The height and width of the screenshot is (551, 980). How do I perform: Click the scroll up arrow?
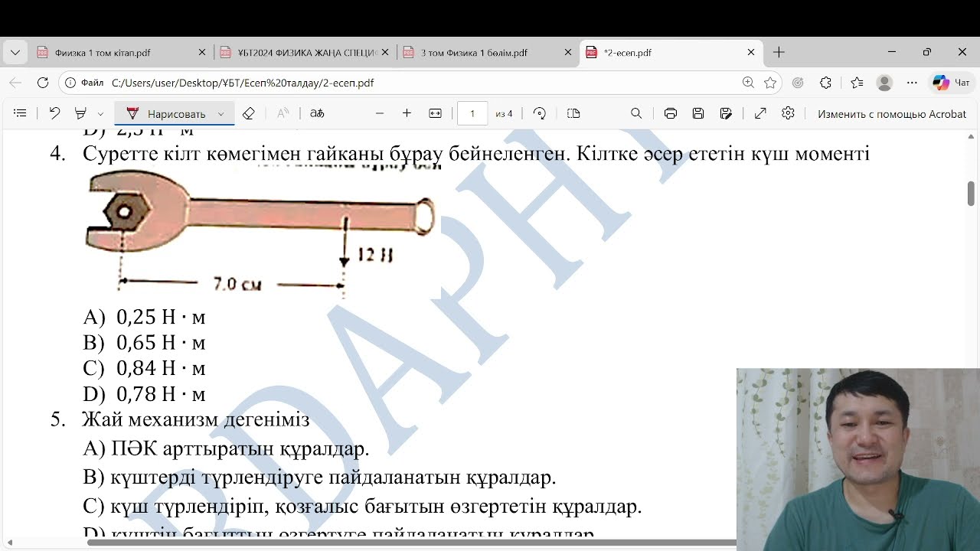click(x=972, y=136)
